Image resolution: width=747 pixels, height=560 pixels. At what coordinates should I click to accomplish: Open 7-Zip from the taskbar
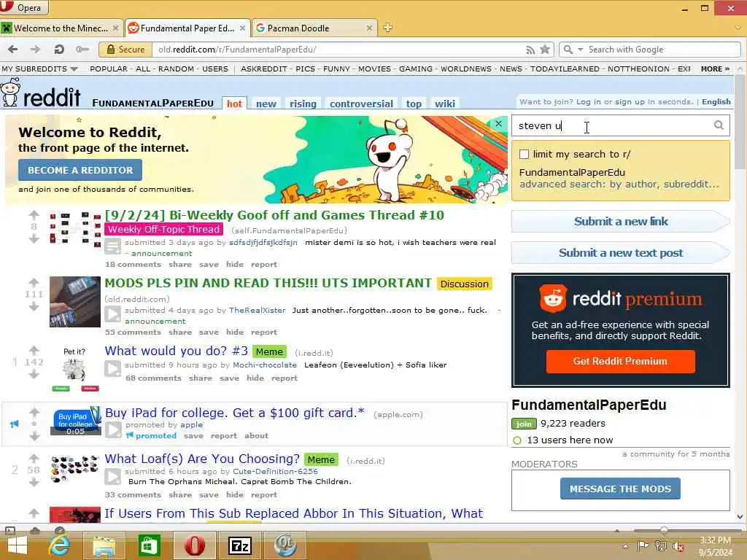(239, 545)
